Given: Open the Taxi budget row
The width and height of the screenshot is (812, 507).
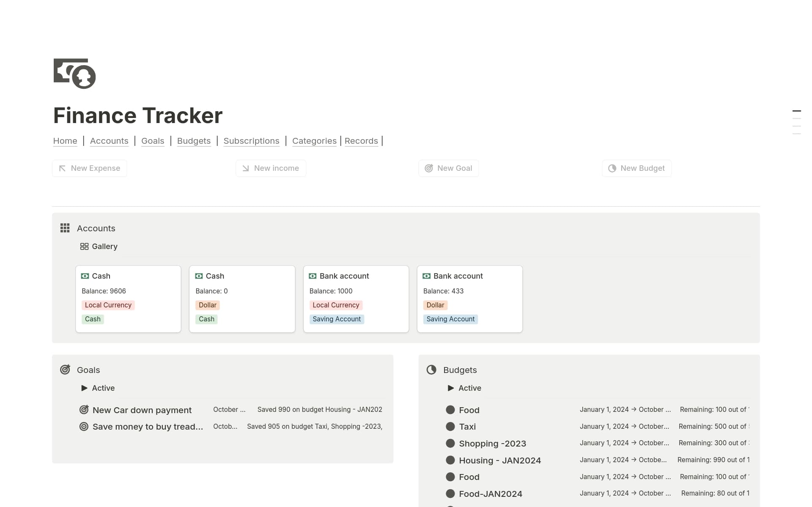Looking at the screenshot, I should [x=597, y=427].
